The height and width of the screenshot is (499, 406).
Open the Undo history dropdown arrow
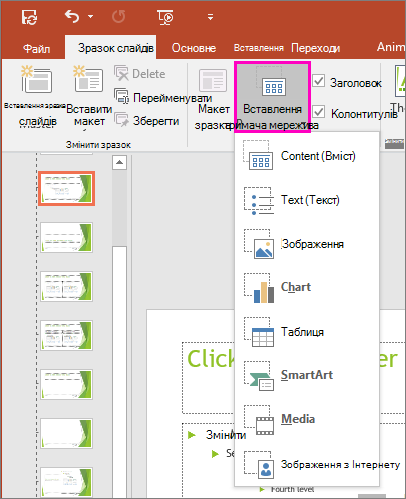[90, 16]
